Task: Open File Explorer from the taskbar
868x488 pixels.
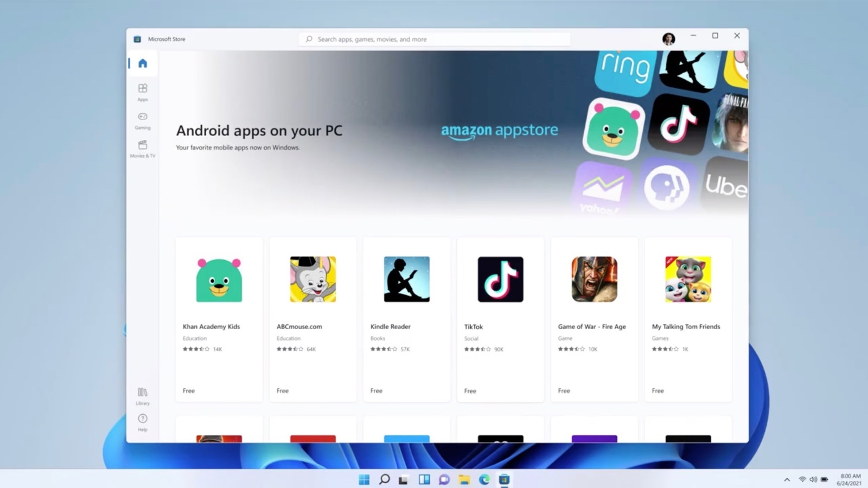Action: (x=464, y=479)
